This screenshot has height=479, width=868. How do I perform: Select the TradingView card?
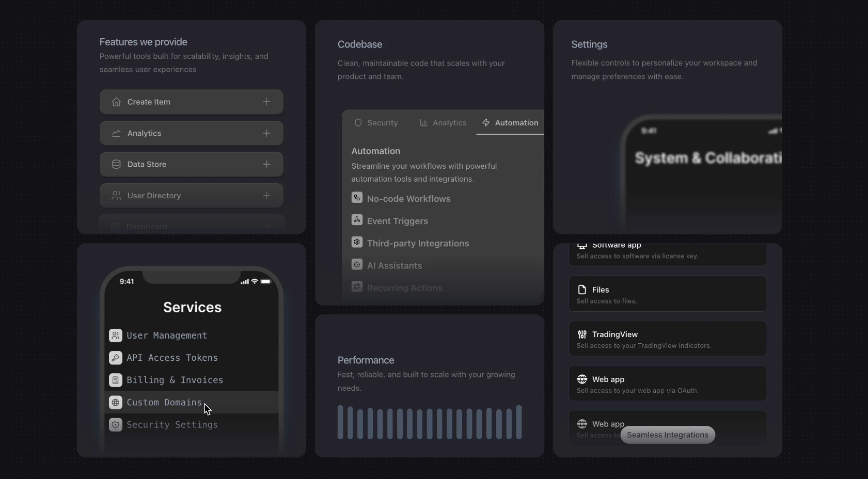coord(668,339)
